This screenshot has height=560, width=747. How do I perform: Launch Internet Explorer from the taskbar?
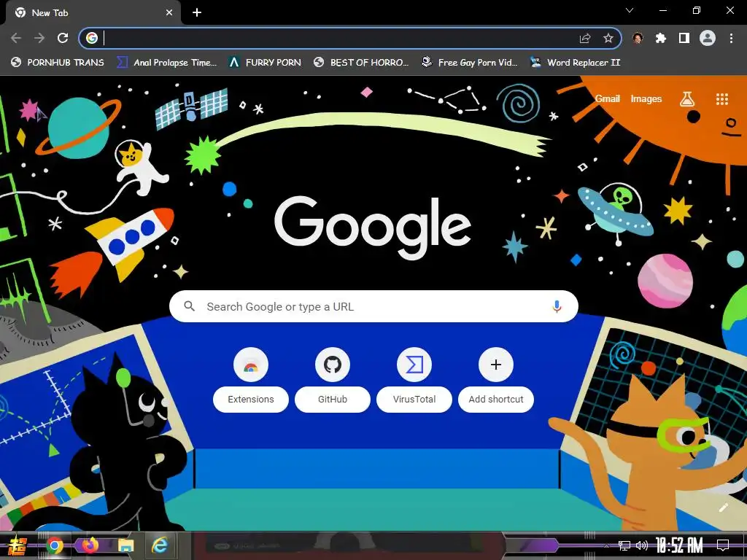(160, 545)
